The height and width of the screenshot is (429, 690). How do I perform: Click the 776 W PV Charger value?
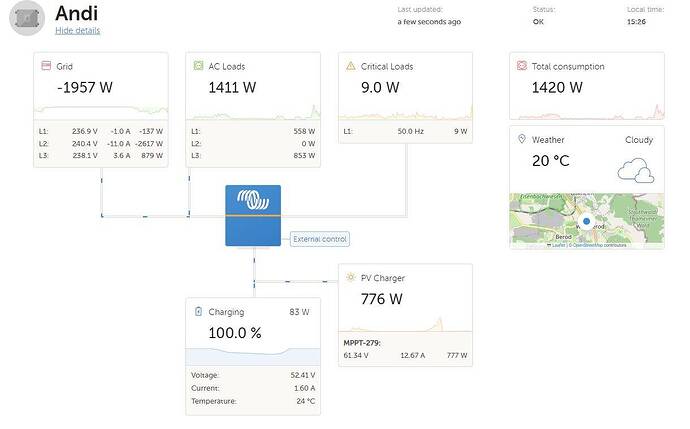(x=382, y=299)
